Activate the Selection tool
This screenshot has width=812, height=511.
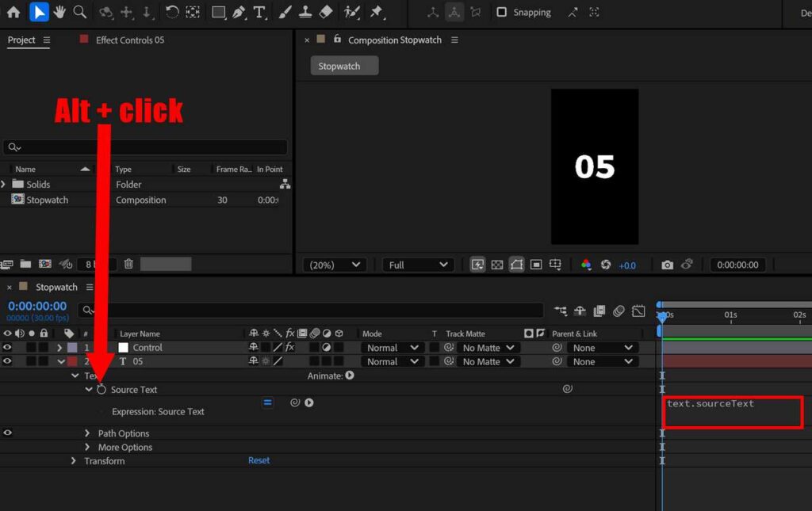point(39,12)
